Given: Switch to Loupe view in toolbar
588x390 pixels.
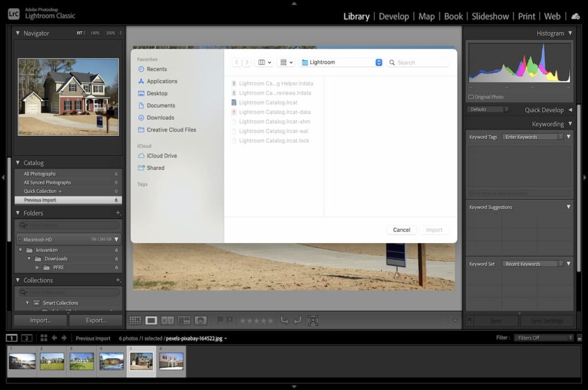Looking at the screenshot, I should (152, 321).
